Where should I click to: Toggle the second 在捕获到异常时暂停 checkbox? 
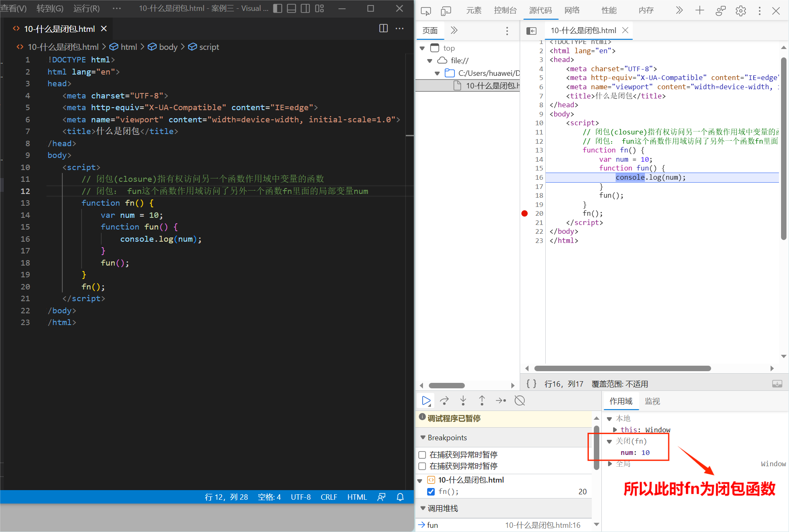[x=422, y=466]
